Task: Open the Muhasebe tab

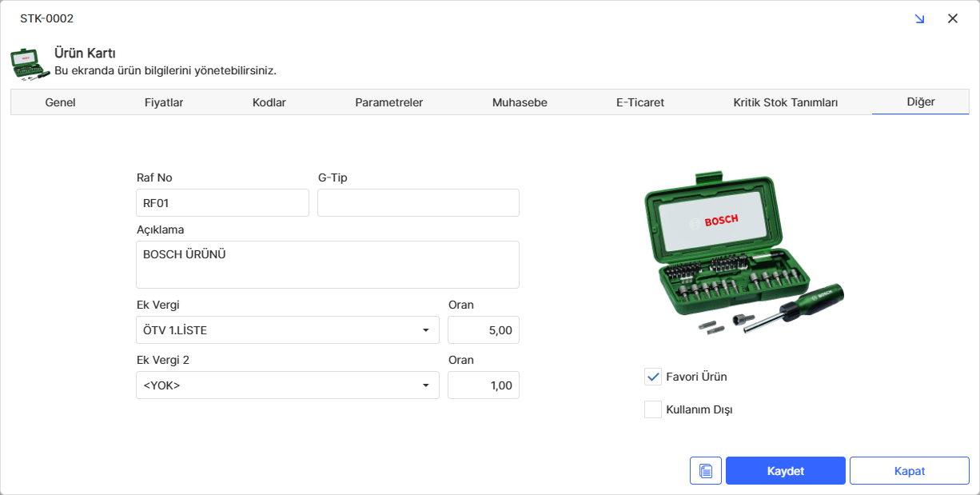Action: (520, 102)
